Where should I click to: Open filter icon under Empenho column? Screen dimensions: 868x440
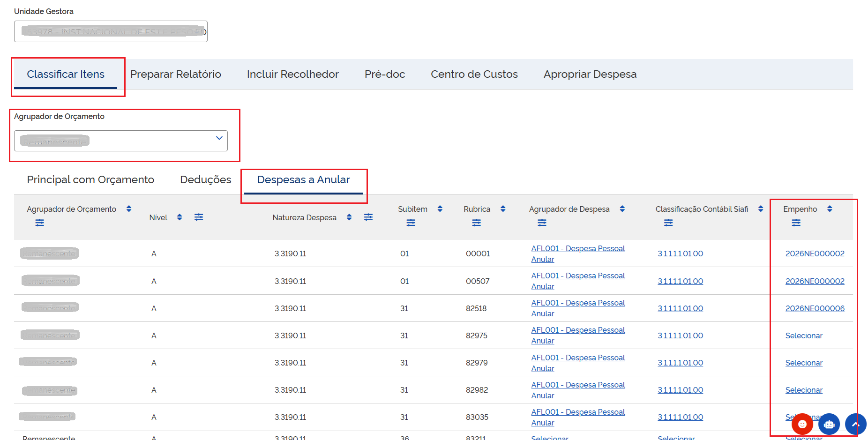point(796,223)
